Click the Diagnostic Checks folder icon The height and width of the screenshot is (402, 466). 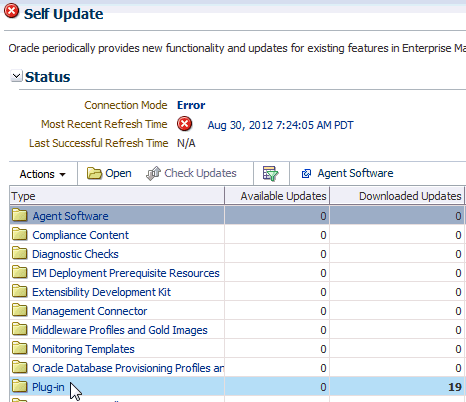[x=20, y=253]
